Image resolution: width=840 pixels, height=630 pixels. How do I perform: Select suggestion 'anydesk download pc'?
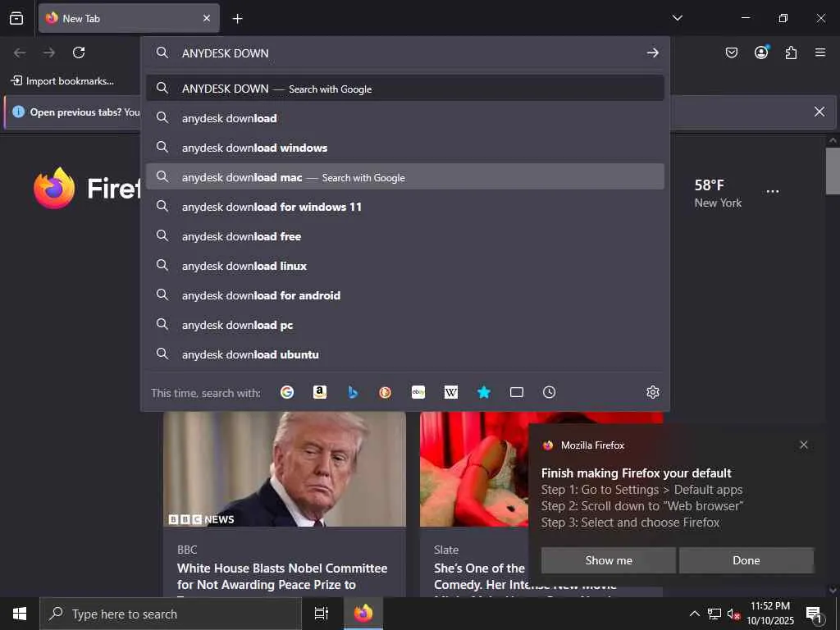coord(405,325)
